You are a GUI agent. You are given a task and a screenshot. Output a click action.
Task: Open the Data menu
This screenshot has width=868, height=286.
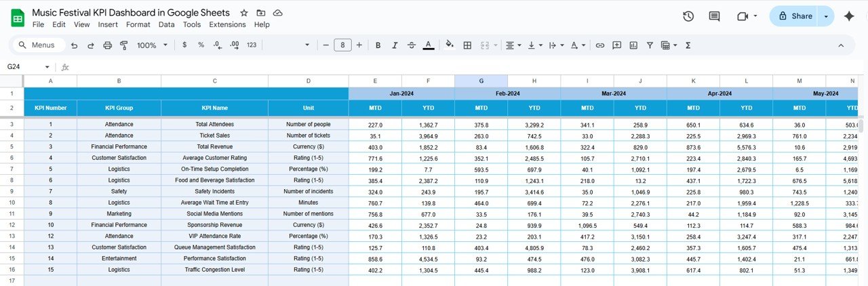pos(166,24)
